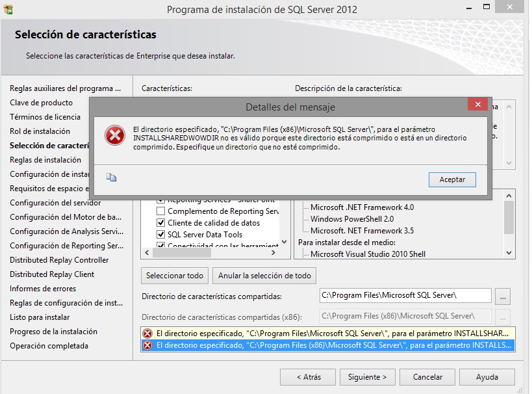Screen dimensions: 532x394
Task: Click Progreso de la instalación step
Action: pyautogui.click(x=53, y=332)
